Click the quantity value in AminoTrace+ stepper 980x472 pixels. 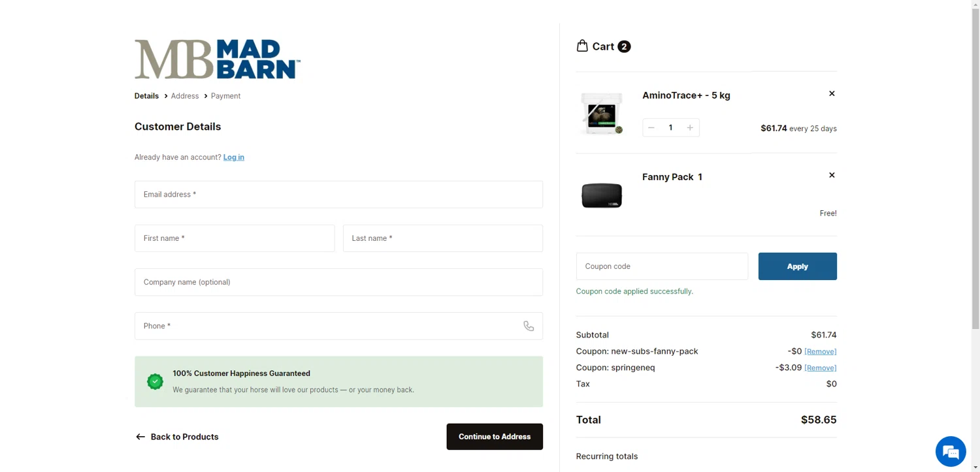(x=670, y=127)
